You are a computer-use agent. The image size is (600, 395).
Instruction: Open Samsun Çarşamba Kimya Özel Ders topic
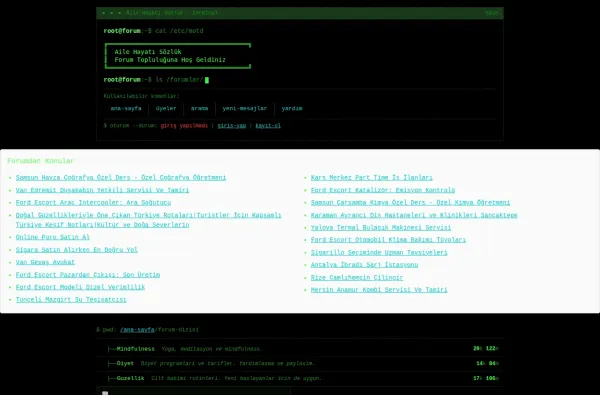click(410, 202)
